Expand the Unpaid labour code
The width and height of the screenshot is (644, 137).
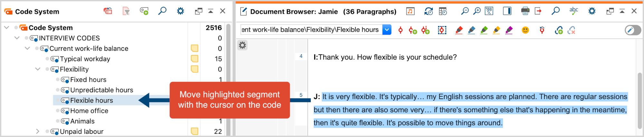point(38,132)
